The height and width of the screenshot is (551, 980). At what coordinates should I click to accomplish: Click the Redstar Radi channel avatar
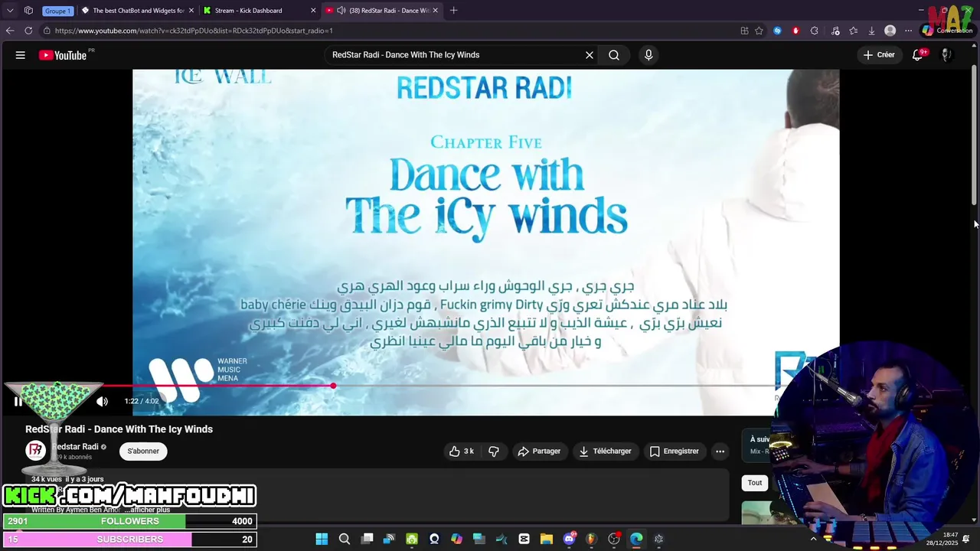tap(35, 451)
